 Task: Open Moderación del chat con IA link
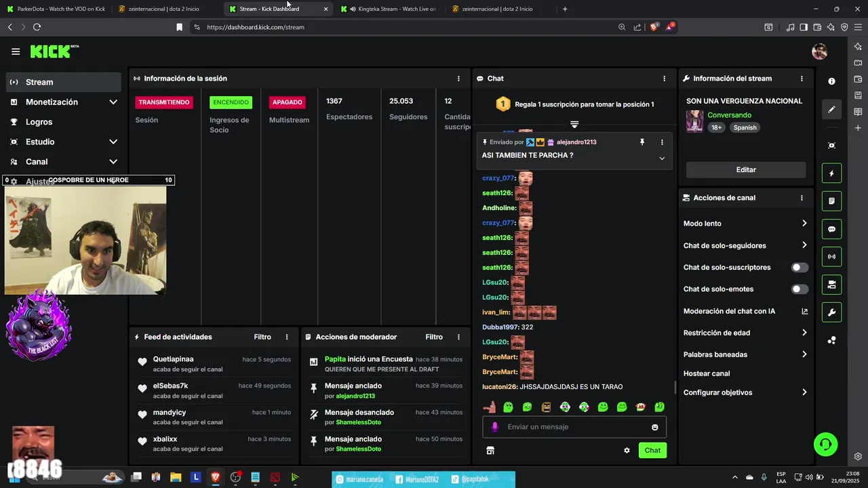click(746, 311)
